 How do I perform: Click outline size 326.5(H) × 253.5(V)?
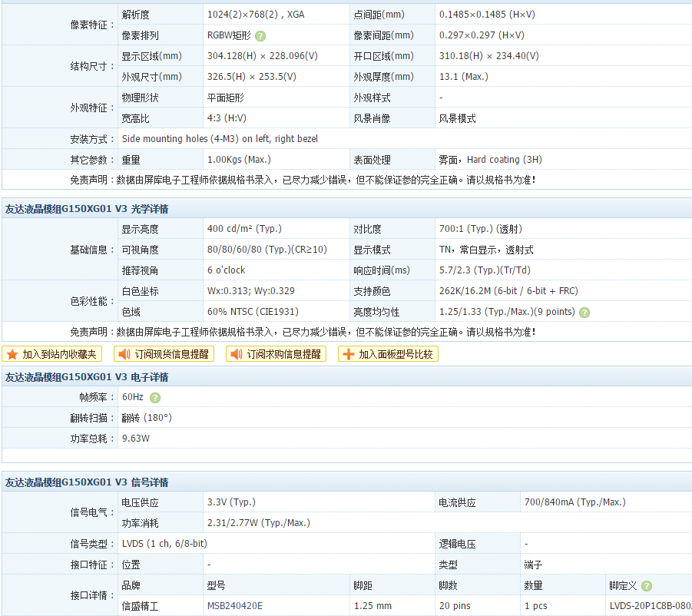pos(252,77)
